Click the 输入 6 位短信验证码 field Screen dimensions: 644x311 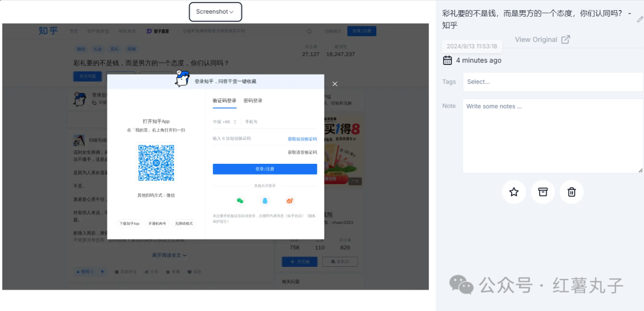point(249,139)
